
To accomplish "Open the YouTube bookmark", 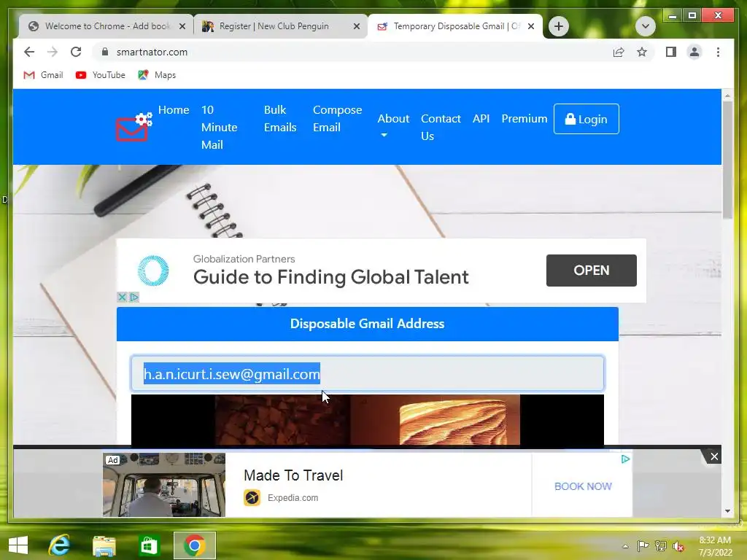I will pyautogui.click(x=101, y=75).
